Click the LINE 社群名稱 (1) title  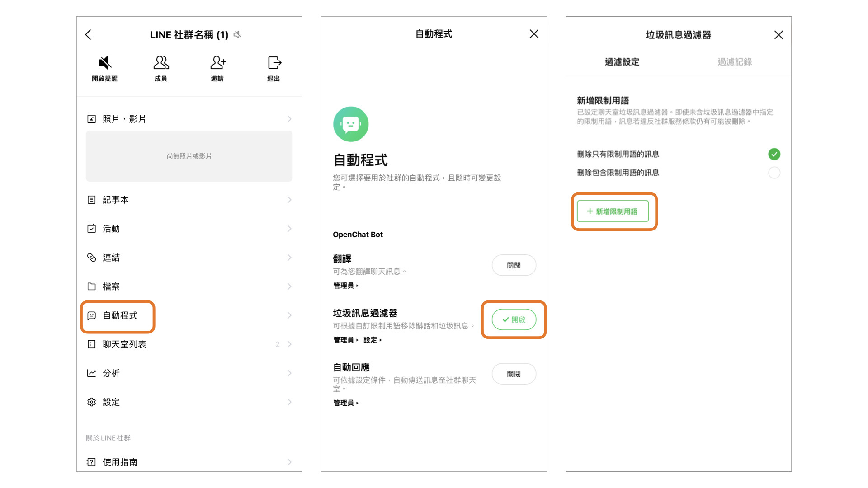click(189, 35)
